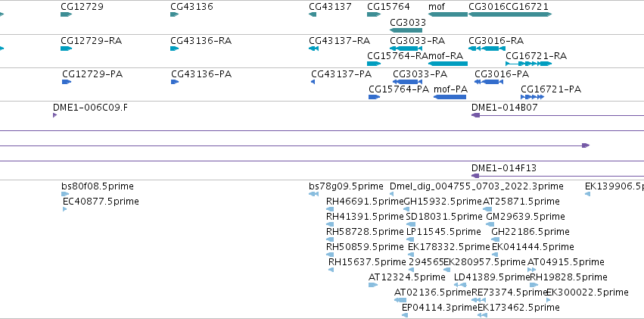Select GM29639.5prime EST

[490, 224]
